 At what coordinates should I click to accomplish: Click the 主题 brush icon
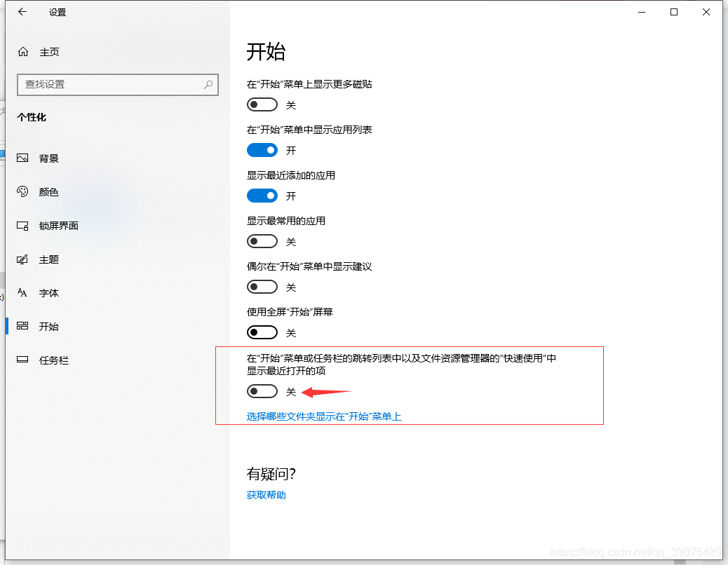pos(22,259)
